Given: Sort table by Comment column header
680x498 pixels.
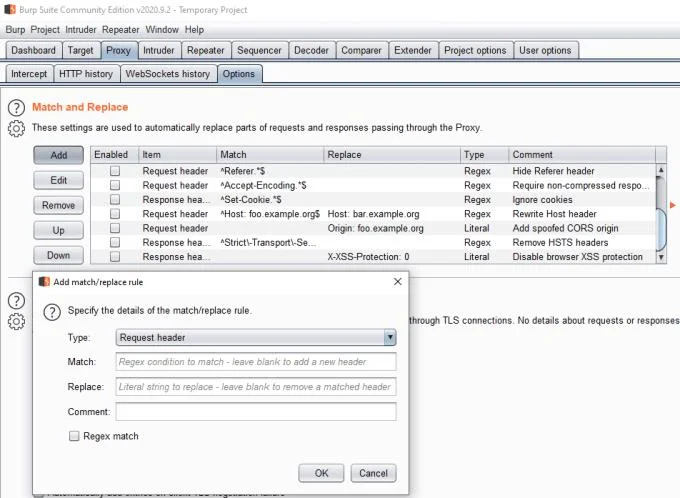Looking at the screenshot, I should pyautogui.click(x=582, y=155).
